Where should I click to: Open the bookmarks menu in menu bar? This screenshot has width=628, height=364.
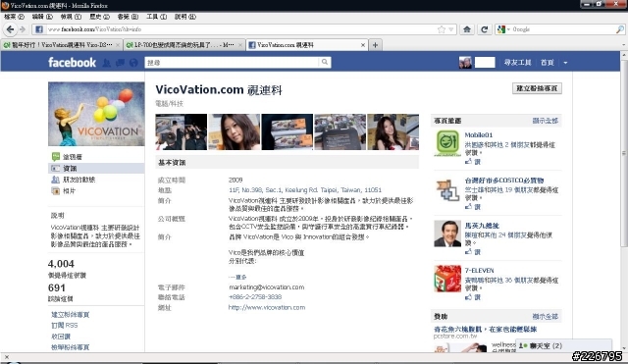[x=128, y=17]
